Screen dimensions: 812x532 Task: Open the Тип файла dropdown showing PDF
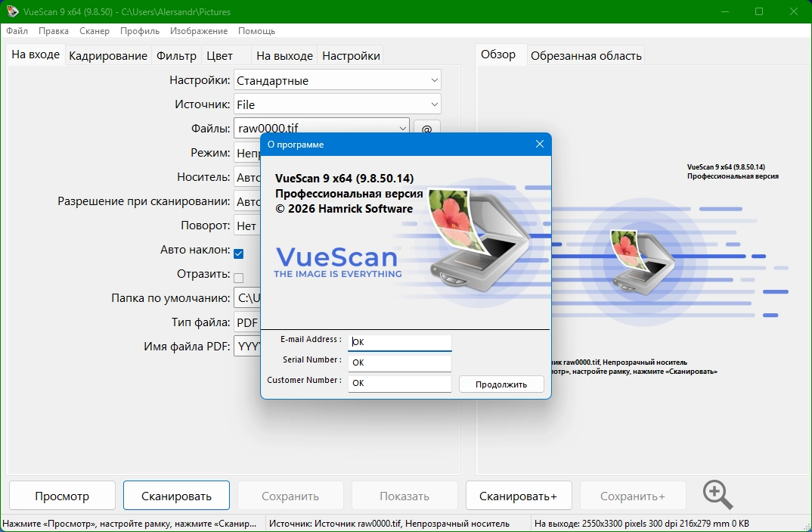(x=247, y=322)
